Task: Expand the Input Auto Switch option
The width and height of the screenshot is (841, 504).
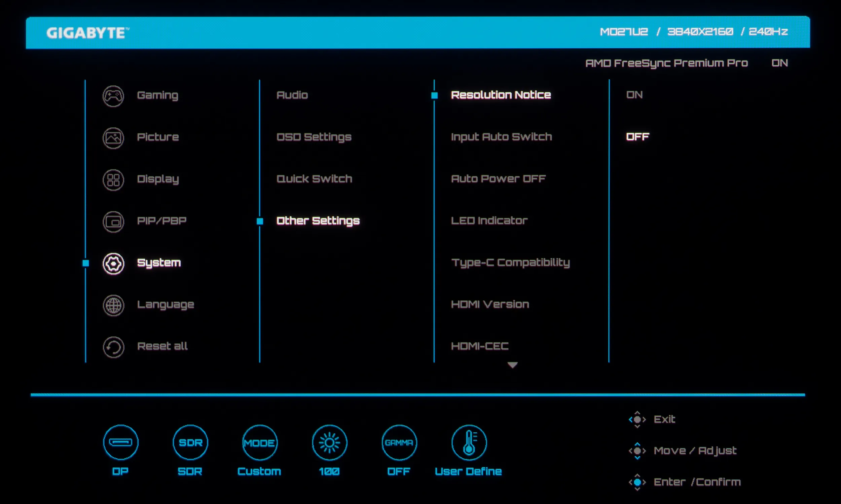Action: point(501,136)
